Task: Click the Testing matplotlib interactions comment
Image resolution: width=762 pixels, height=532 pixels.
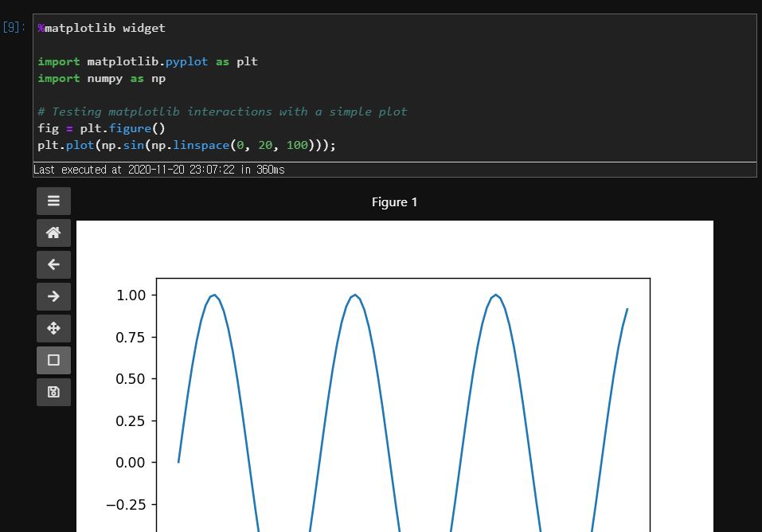Action: click(222, 111)
